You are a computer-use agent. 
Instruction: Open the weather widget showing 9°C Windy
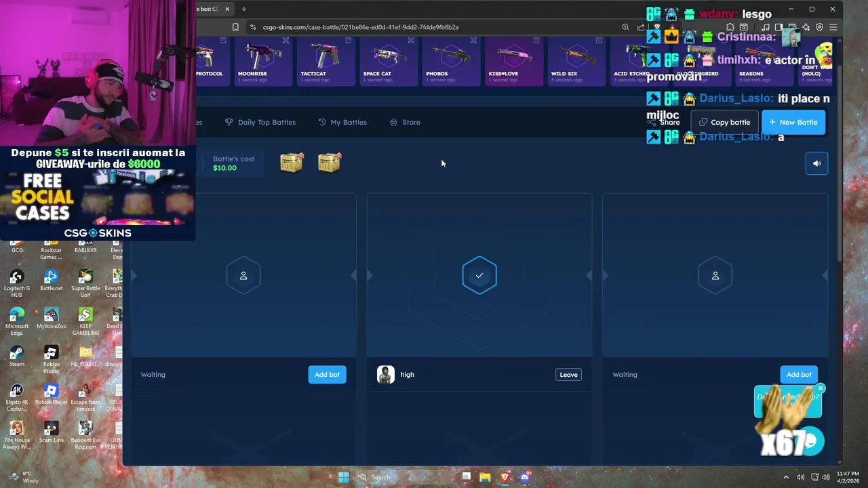[x=22, y=477]
